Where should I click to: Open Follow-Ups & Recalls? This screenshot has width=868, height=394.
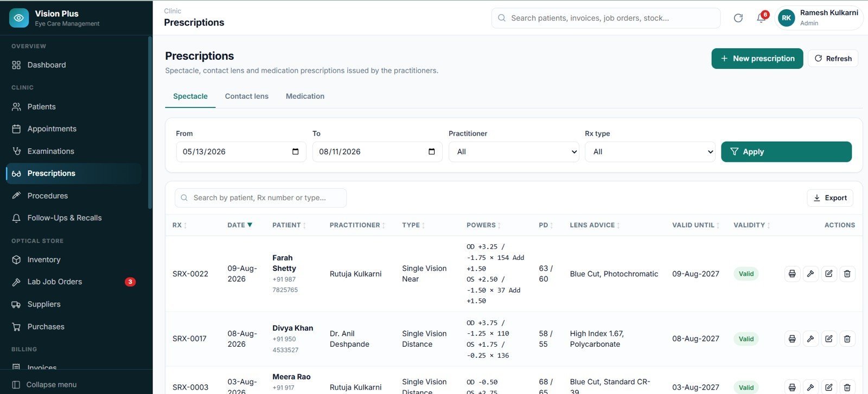[x=73, y=218]
